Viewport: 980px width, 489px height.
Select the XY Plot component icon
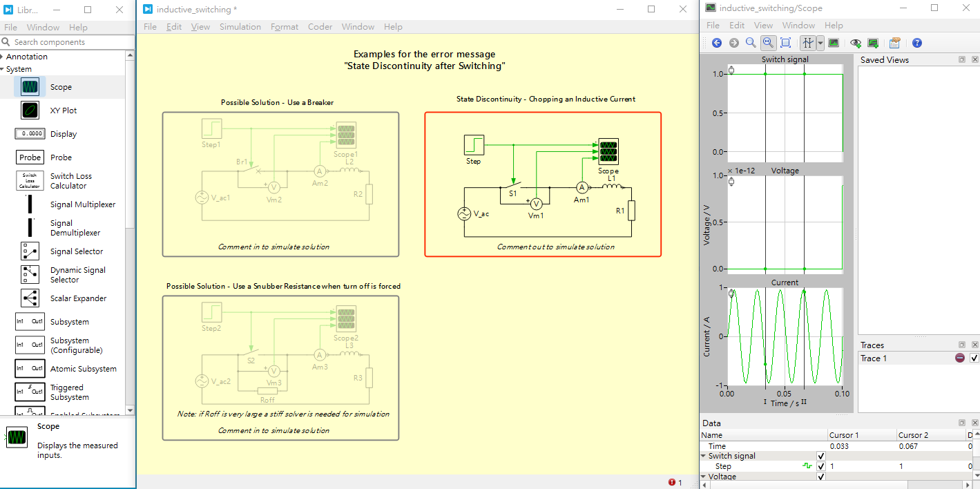[30, 111]
